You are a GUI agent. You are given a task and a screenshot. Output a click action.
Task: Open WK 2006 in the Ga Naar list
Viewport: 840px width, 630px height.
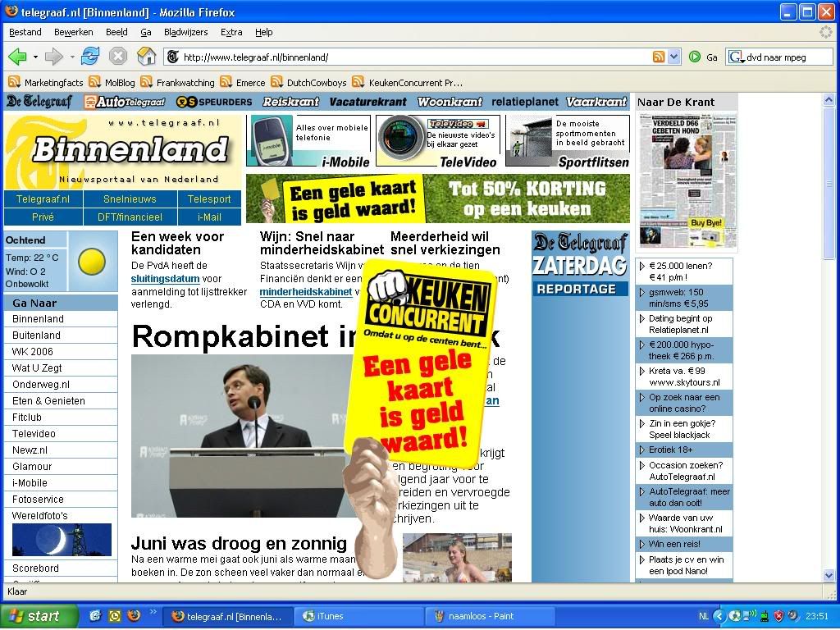click(33, 352)
